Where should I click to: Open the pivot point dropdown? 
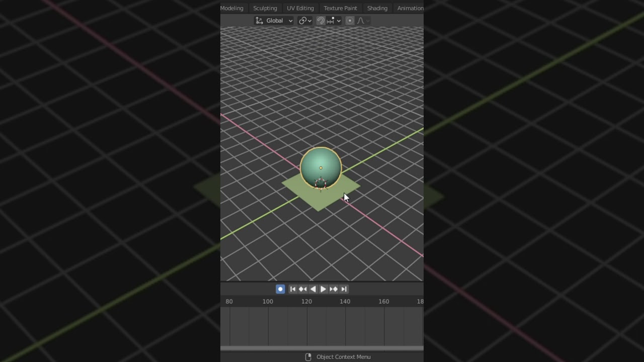(x=305, y=21)
